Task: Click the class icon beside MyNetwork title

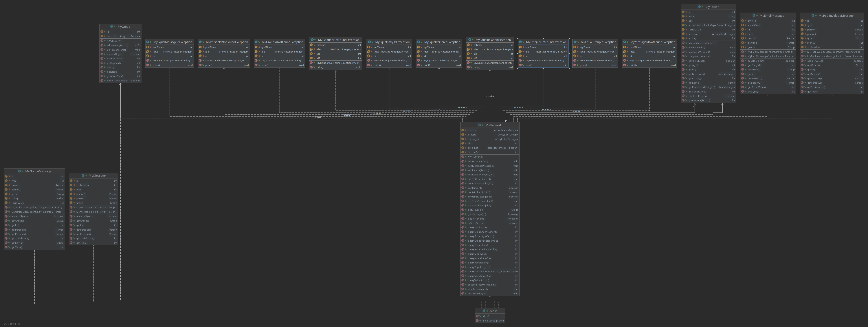Action: coord(479,125)
